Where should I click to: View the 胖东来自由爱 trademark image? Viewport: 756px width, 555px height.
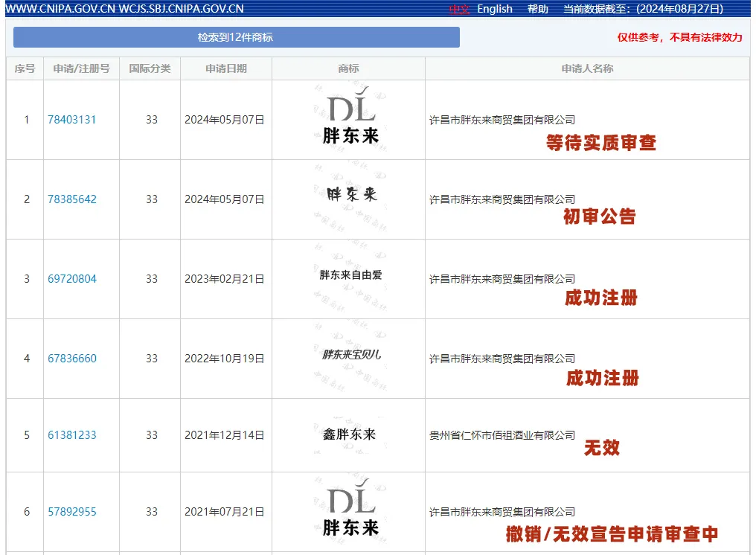[x=350, y=277]
